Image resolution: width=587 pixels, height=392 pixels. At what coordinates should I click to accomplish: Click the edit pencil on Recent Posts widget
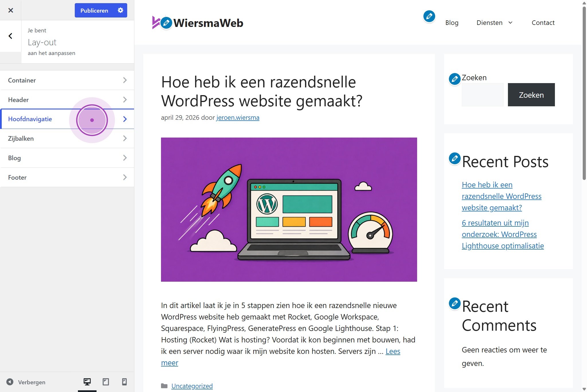tap(455, 158)
